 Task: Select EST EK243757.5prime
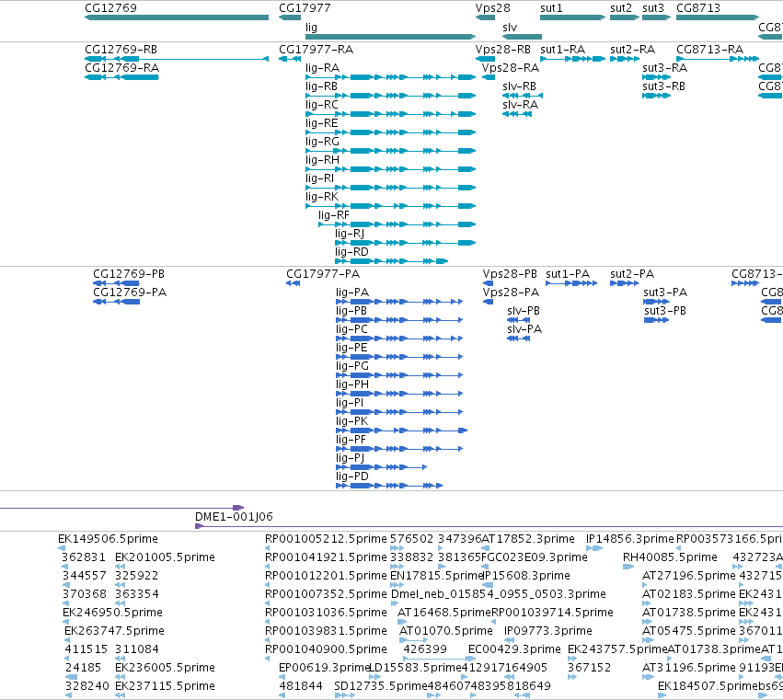571,659
